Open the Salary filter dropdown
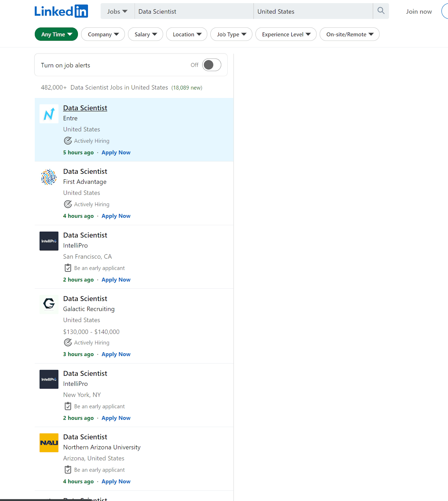Image resolution: width=448 pixels, height=501 pixels. [146, 34]
